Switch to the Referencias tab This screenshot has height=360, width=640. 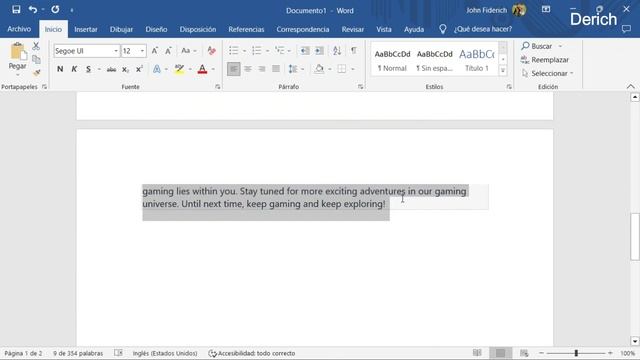coord(246,29)
